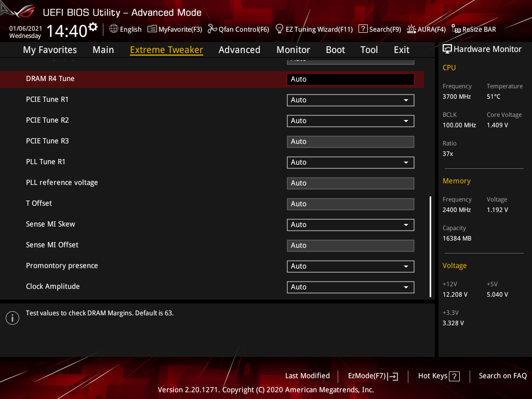Screen dimensions: 532x399
Task: Click the Ratio 37x value
Action: click(448, 154)
